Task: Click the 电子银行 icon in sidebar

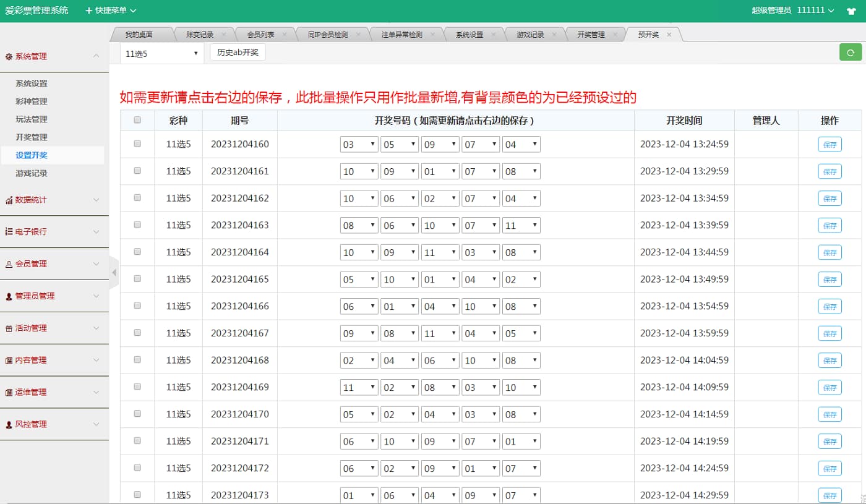Action: (x=9, y=232)
